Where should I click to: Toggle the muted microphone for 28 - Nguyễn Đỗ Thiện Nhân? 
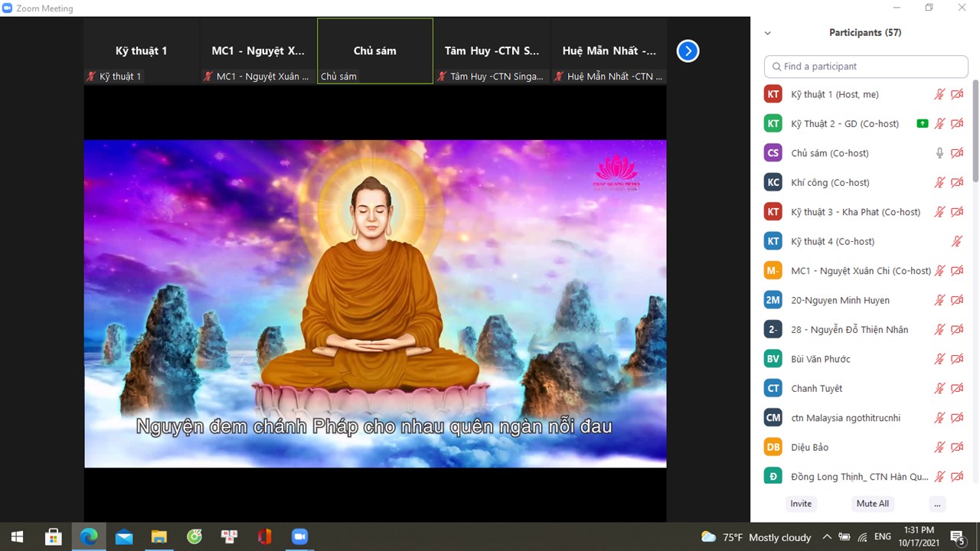coord(939,329)
